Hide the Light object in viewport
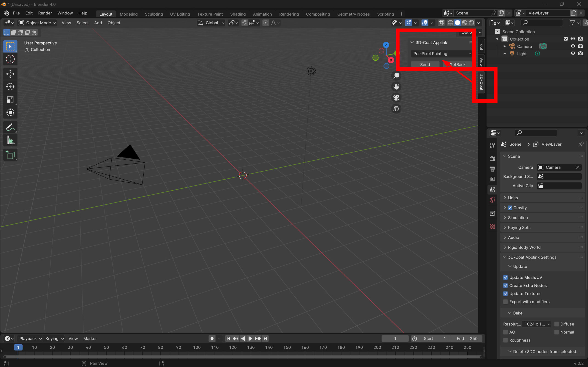588x367 pixels. (x=573, y=53)
